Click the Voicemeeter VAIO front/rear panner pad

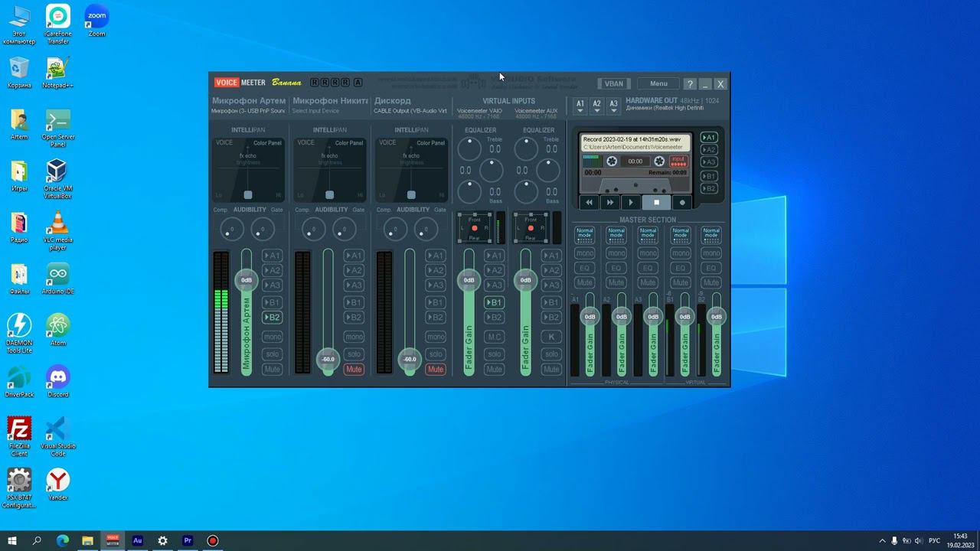pos(475,228)
